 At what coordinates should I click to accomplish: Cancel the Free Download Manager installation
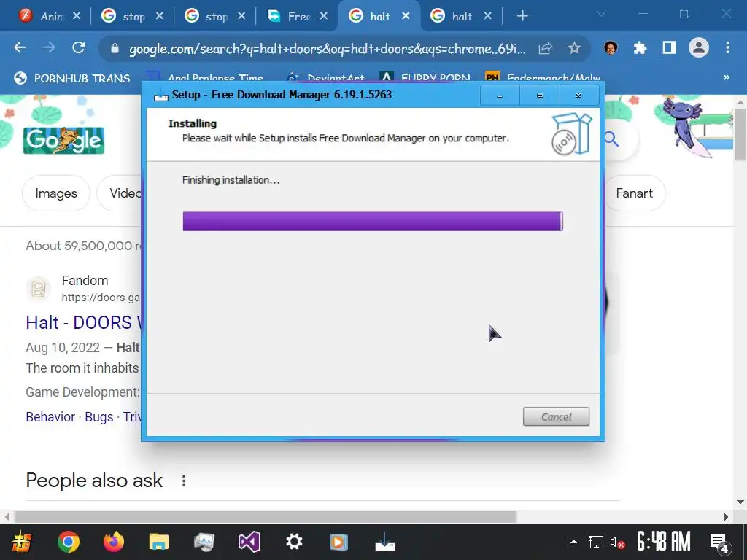tap(556, 416)
